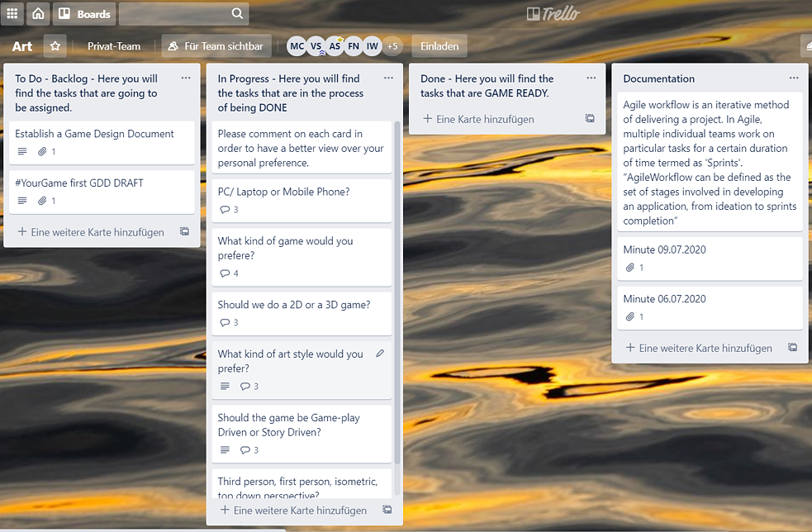
Task: Open In Progress list actions menu
Action: click(388, 78)
